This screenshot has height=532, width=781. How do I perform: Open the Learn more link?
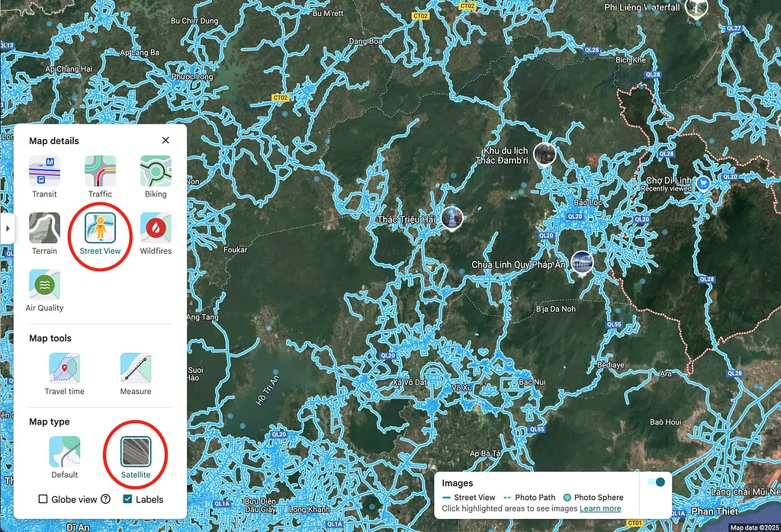coord(602,508)
